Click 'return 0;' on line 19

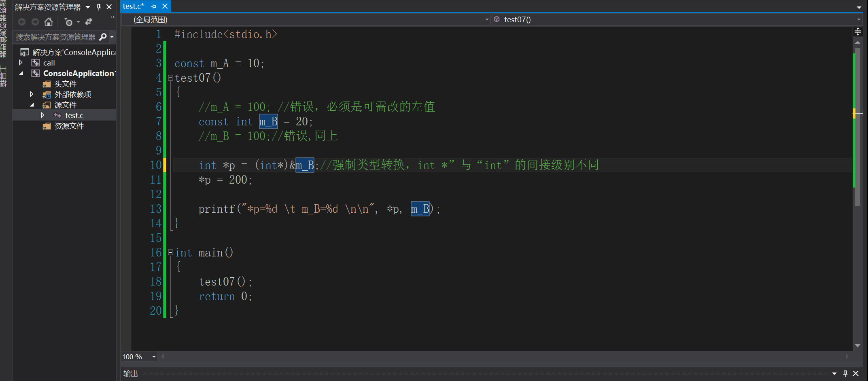225,296
